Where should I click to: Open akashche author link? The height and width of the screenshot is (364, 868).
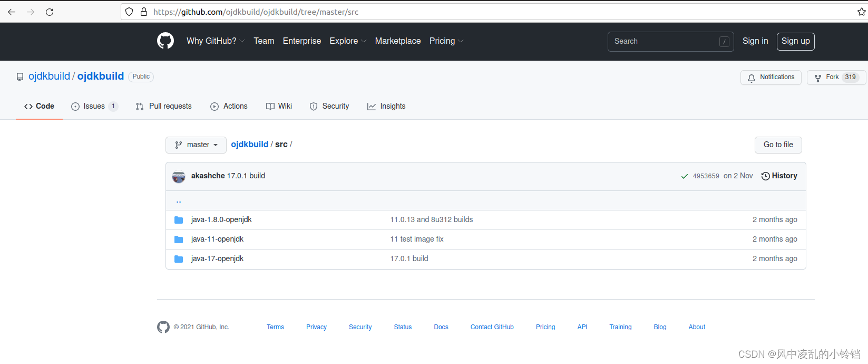208,176
